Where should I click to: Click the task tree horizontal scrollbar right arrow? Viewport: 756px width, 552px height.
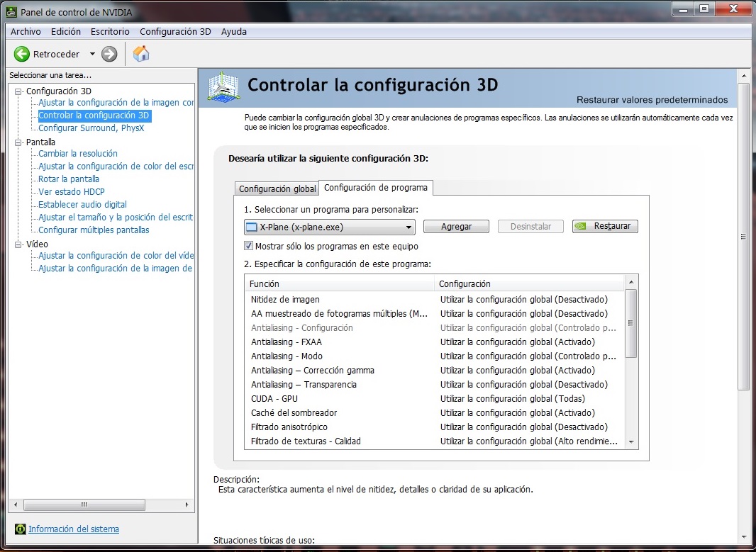(x=187, y=505)
